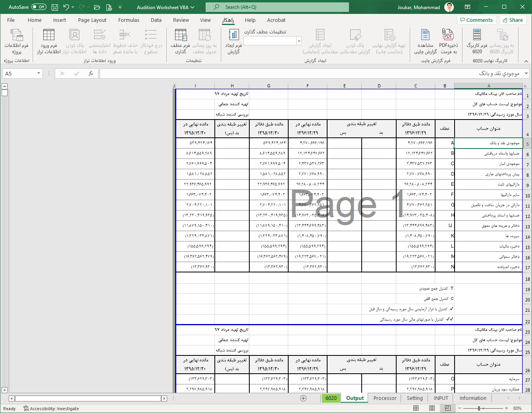Open the Undo history dropdown arrow
This screenshot has width=532, height=413.
tap(73, 7)
